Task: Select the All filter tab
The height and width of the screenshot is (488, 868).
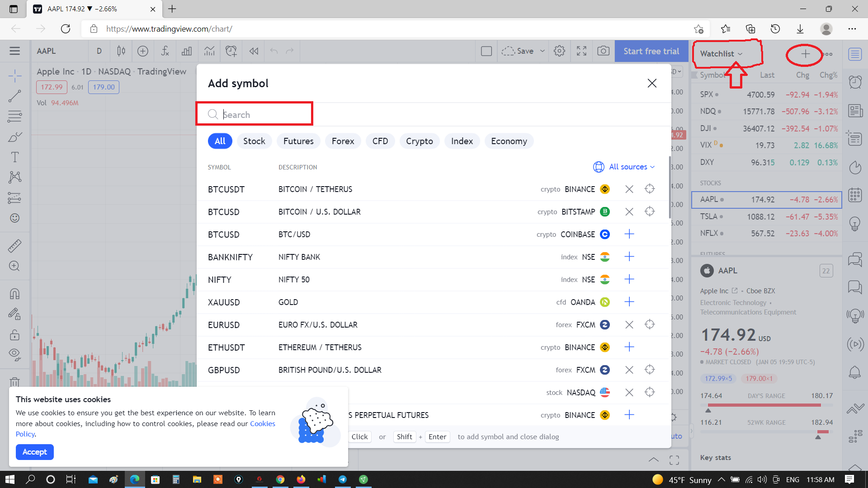Action: click(220, 141)
